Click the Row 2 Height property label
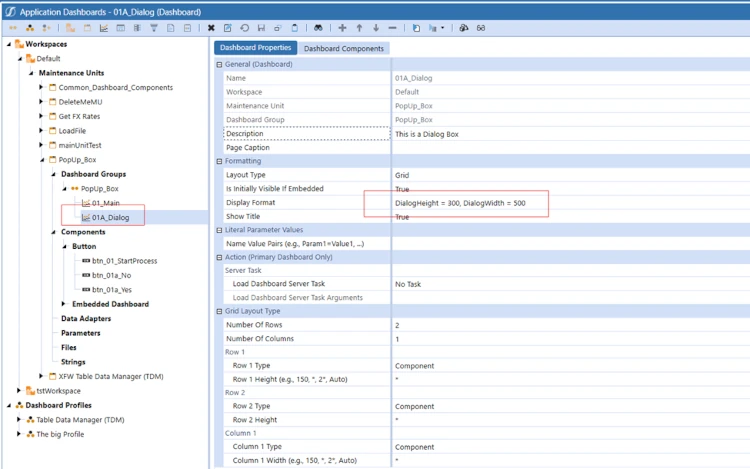Viewport: 750px width, 469px height. 255,420
